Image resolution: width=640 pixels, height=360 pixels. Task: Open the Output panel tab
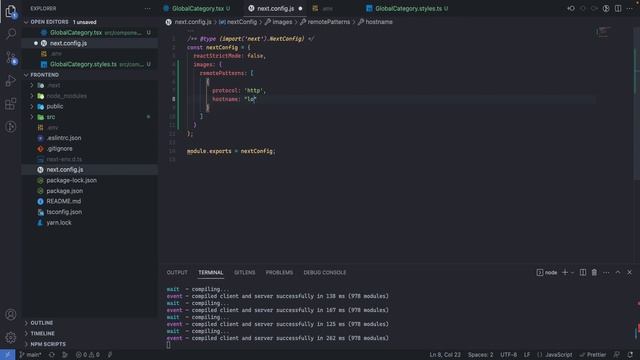[177, 272]
